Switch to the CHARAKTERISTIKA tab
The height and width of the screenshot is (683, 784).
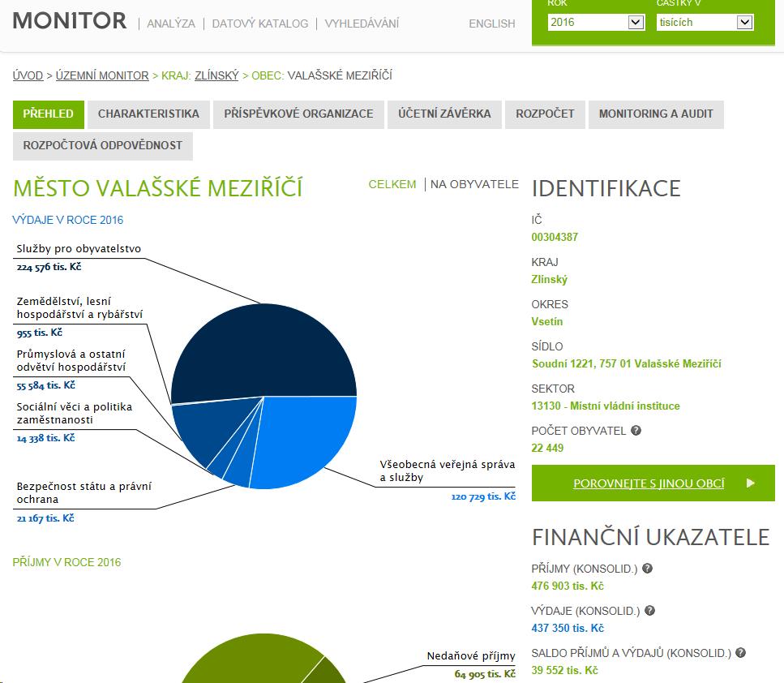148,114
